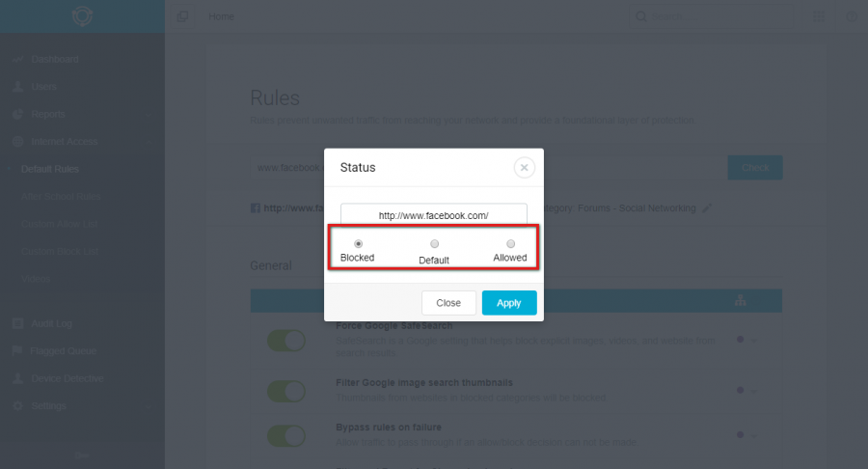The image size is (868, 469).
Task: Toggle Bypass rules on failure switch
Action: click(286, 436)
